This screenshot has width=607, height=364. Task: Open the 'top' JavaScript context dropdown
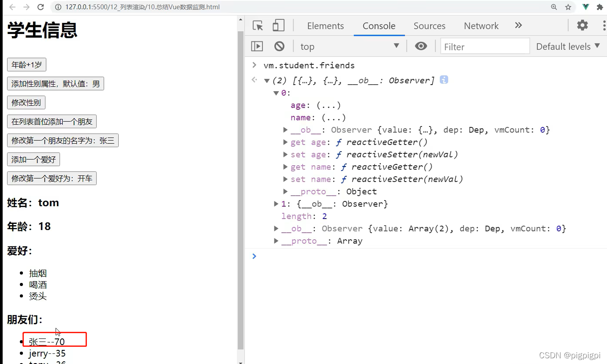coord(350,46)
